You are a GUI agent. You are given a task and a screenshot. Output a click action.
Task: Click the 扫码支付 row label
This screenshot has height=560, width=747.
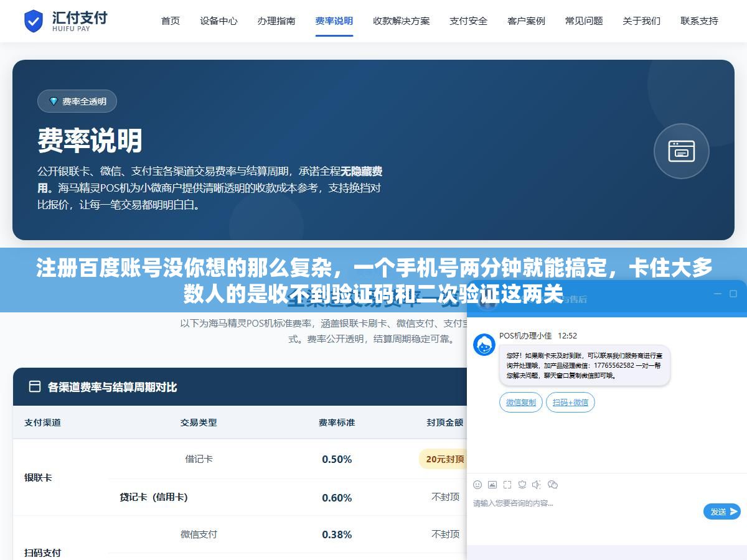(42, 553)
